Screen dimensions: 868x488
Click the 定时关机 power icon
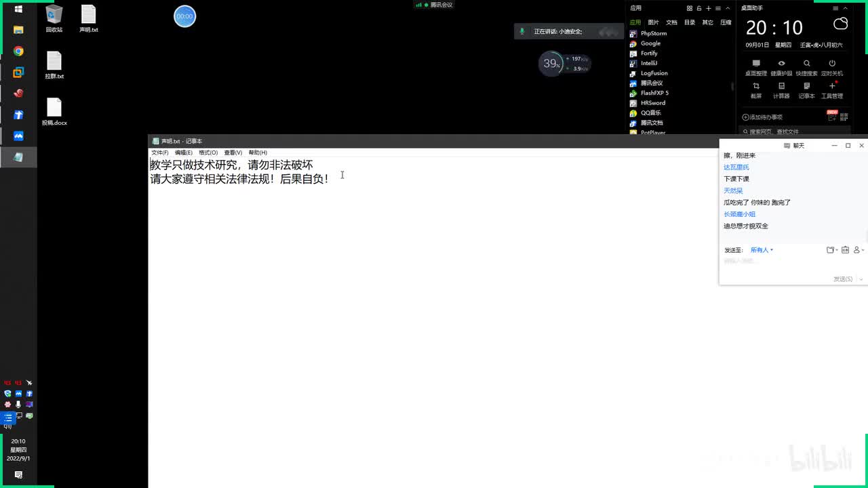pyautogui.click(x=832, y=64)
